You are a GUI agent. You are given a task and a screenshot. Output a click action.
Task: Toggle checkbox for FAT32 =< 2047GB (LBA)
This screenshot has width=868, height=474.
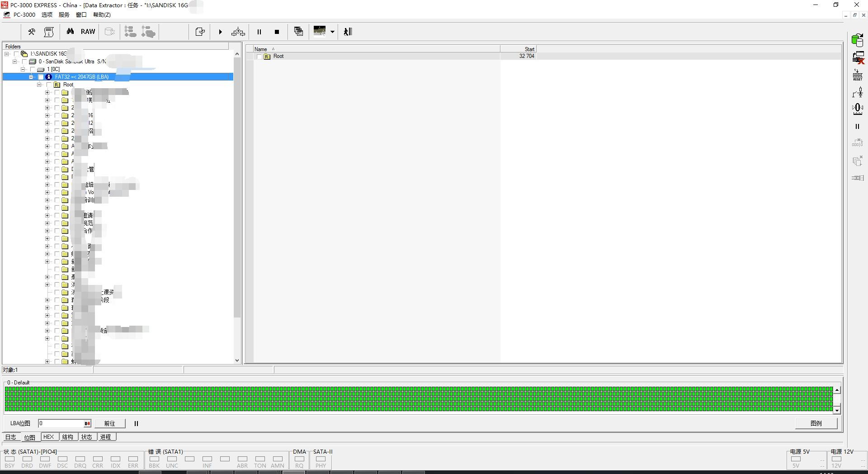click(x=41, y=77)
